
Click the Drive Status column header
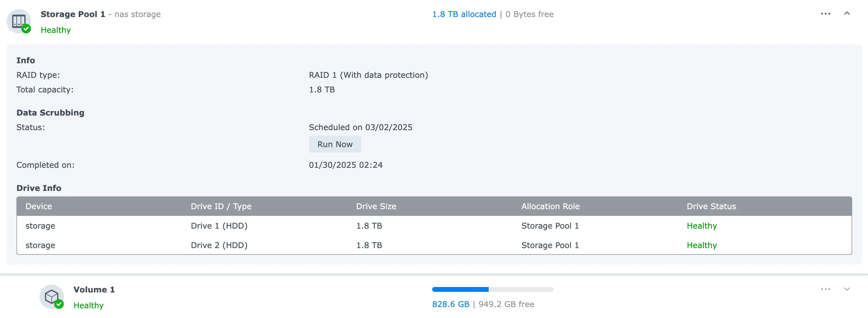711,206
